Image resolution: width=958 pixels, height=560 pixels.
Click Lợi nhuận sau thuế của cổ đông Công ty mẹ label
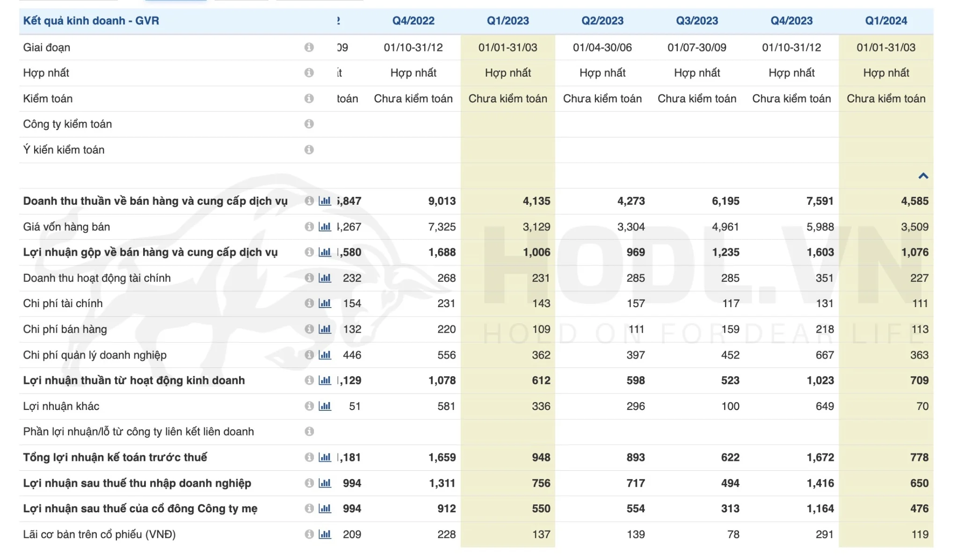(140, 509)
